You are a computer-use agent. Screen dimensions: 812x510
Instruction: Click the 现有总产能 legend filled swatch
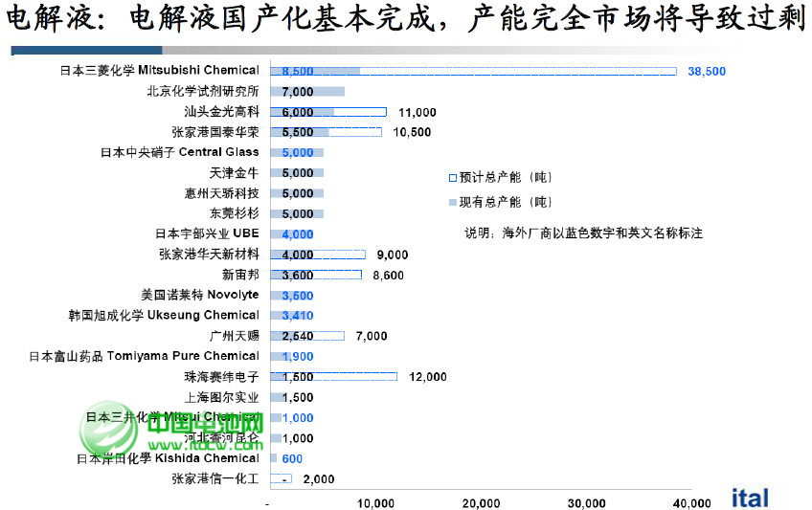pos(452,202)
